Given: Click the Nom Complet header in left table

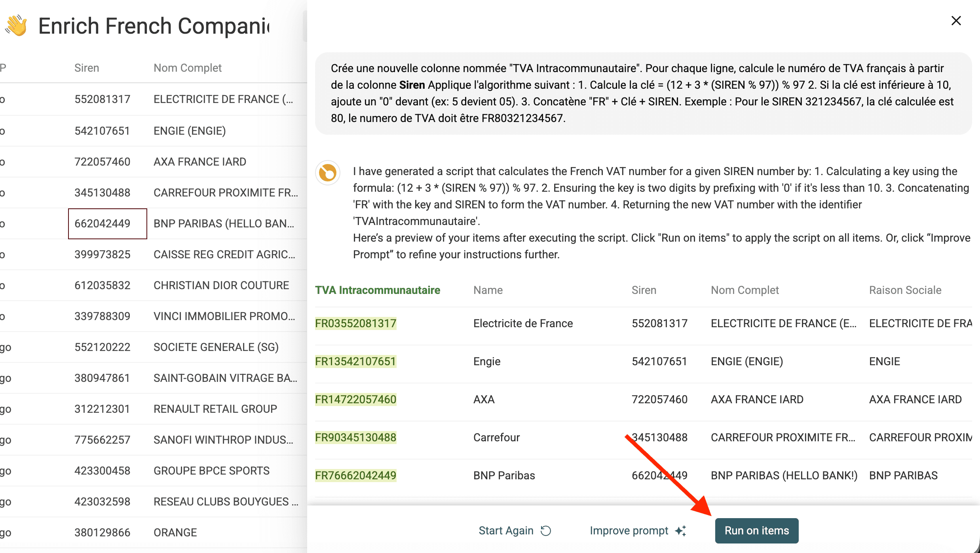Looking at the screenshot, I should click(x=187, y=68).
